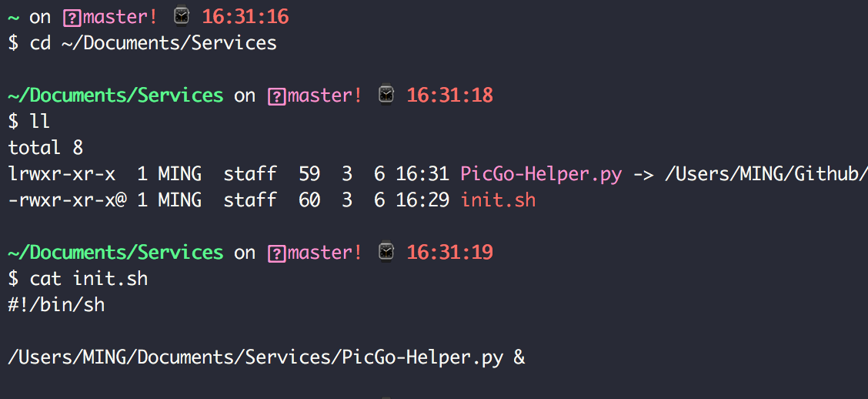Click the '#!/bin/sh' shebang line

point(56,305)
